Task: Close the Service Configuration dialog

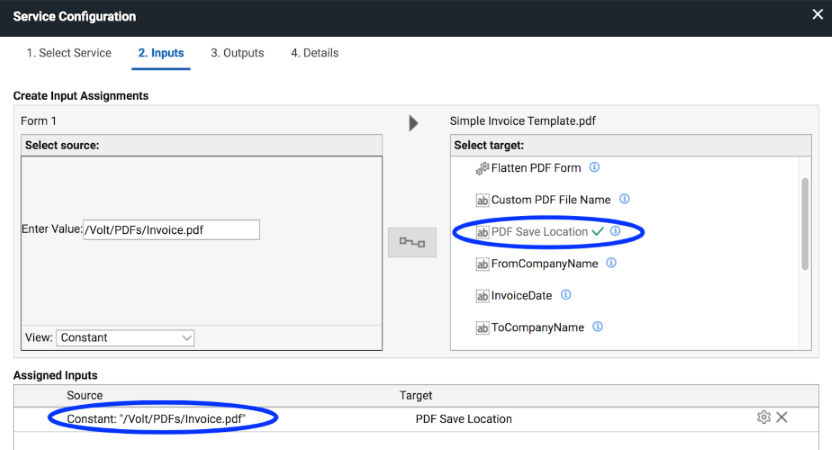Action: coord(817,16)
